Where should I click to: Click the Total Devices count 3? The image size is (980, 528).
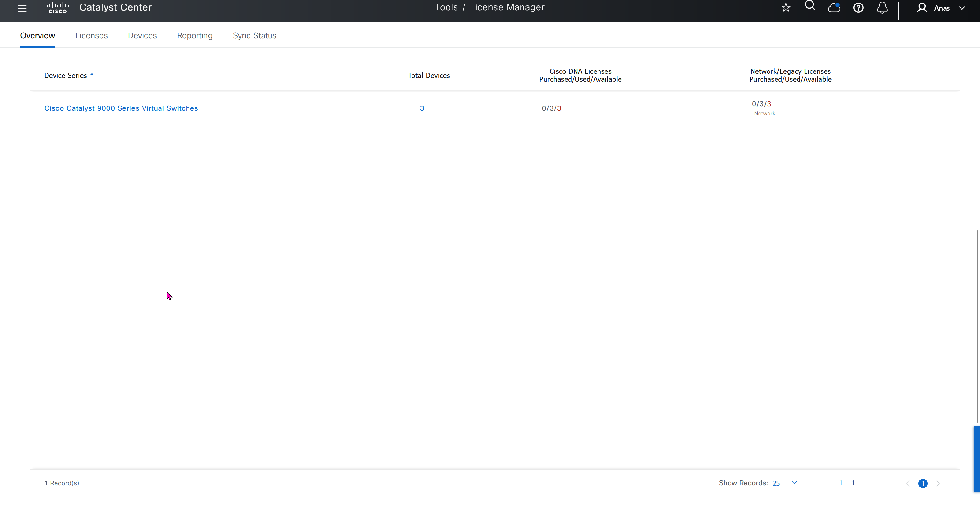tap(422, 108)
